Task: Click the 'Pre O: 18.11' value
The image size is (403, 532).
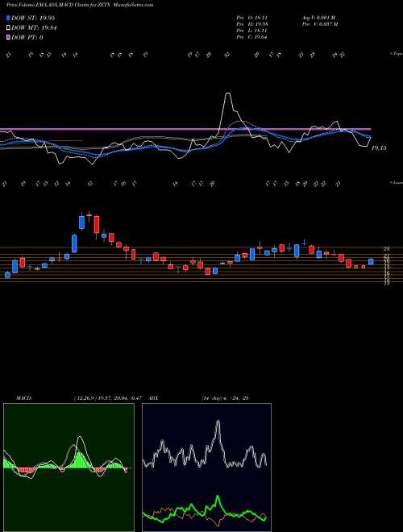Action: [251, 18]
